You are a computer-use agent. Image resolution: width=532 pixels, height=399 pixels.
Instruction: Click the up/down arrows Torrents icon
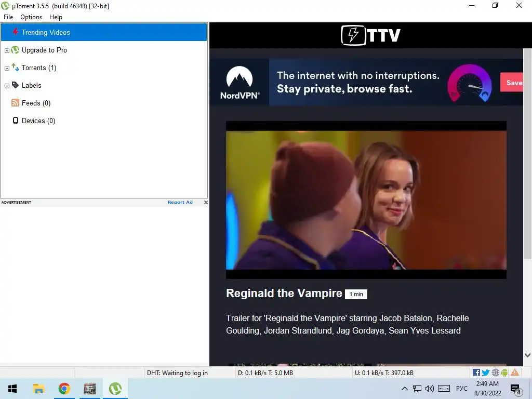[15, 67]
